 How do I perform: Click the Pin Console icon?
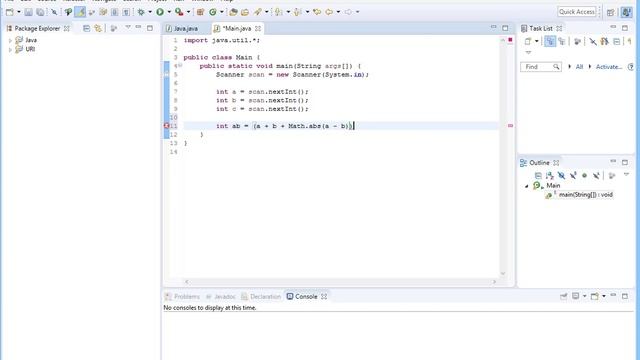click(564, 296)
